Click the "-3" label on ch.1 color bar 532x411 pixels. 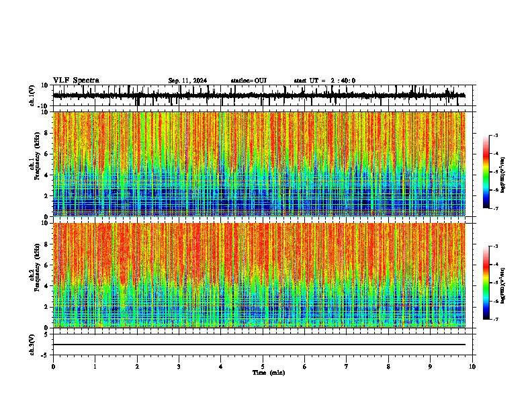pyautogui.click(x=496, y=136)
